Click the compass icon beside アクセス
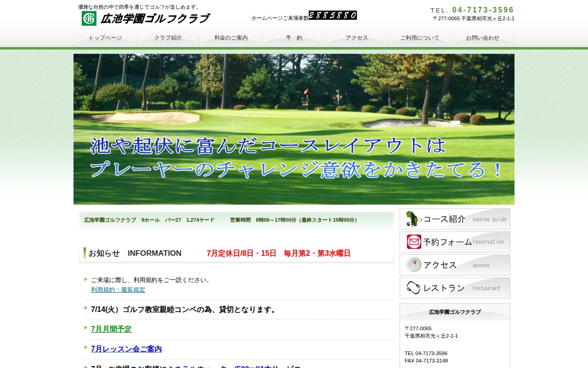 [414, 264]
